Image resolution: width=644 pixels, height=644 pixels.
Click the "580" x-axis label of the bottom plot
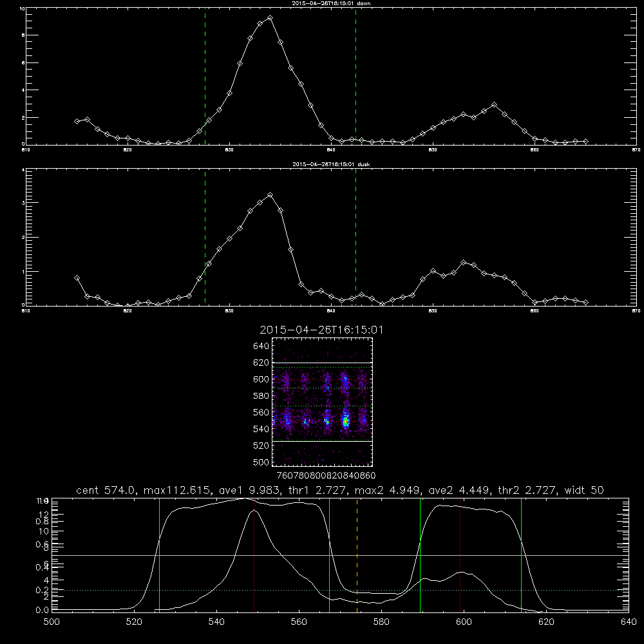click(x=381, y=622)
